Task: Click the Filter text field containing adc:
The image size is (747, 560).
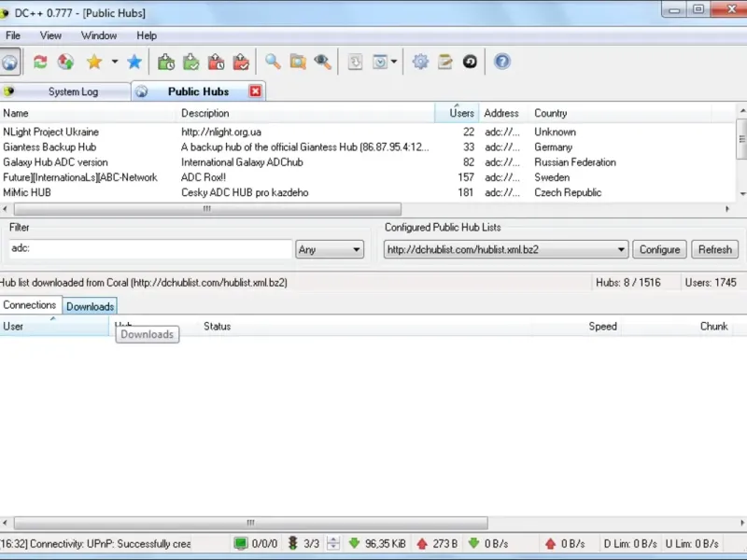Action: click(x=149, y=249)
